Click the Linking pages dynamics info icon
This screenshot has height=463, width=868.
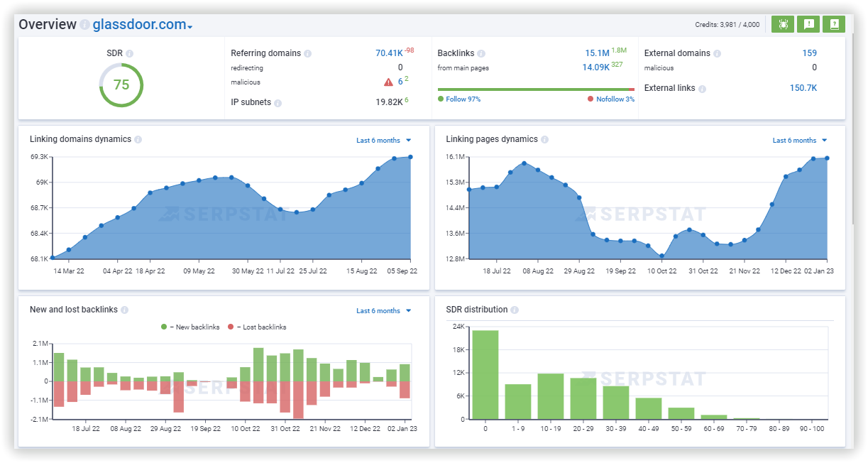click(544, 139)
